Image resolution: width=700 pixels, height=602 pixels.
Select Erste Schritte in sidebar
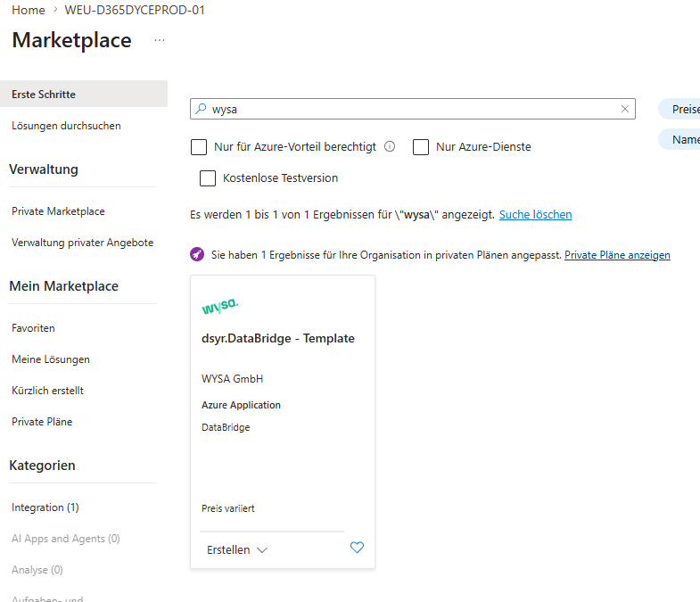click(84, 94)
